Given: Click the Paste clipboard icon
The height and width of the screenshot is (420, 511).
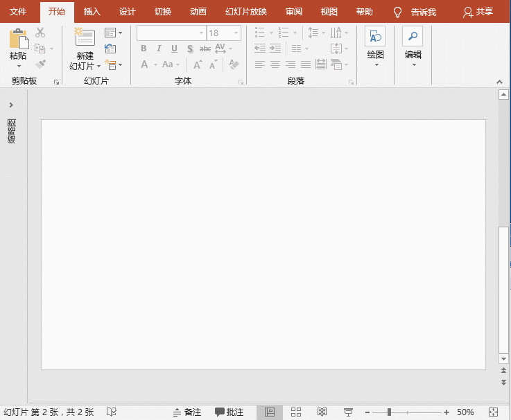Looking at the screenshot, I should click(x=19, y=39).
